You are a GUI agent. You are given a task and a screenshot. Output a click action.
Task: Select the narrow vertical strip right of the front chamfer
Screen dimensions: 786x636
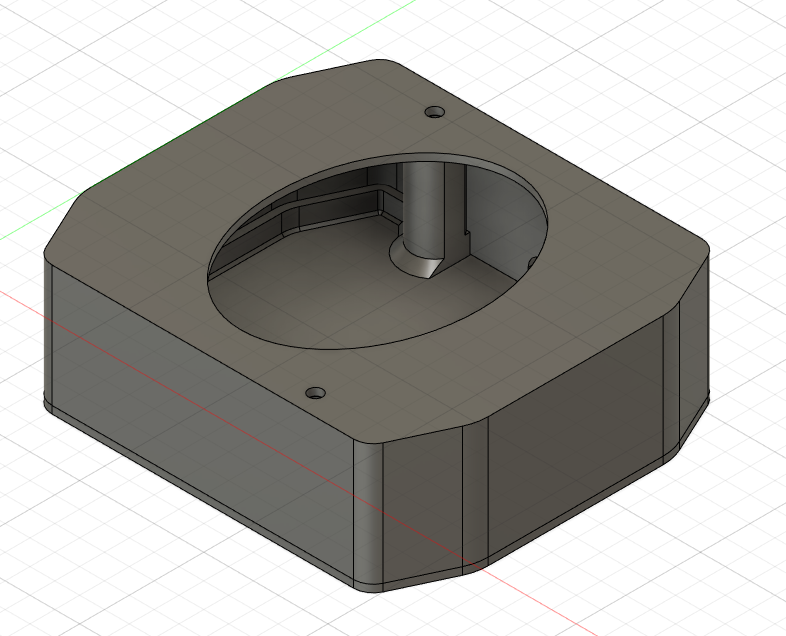(475, 495)
